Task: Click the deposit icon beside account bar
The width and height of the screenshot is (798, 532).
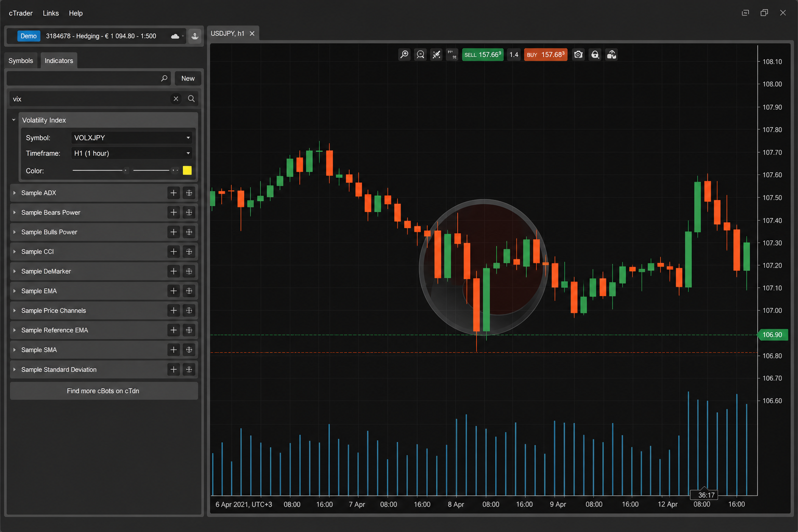Action: (x=195, y=36)
